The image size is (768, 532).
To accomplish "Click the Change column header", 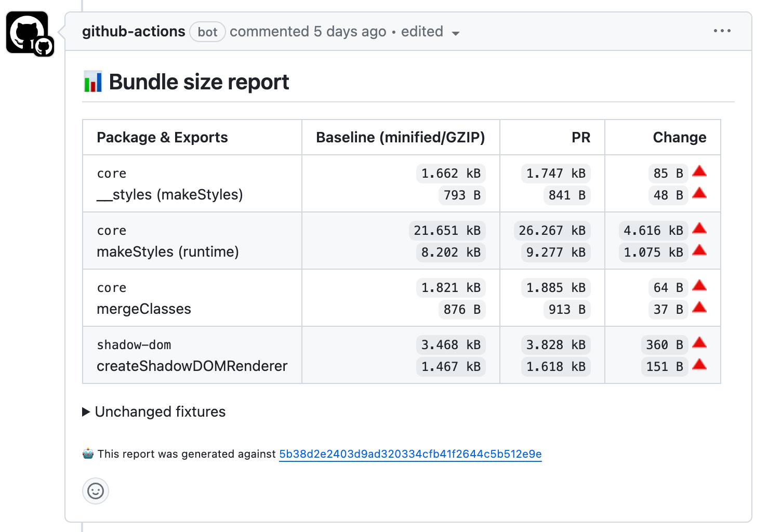I will [679, 137].
